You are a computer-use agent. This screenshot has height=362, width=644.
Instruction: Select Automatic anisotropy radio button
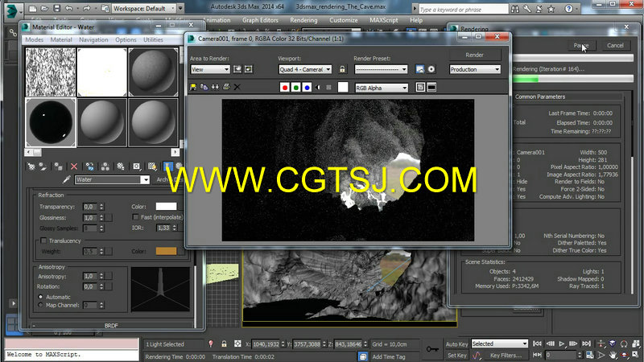coord(40,297)
